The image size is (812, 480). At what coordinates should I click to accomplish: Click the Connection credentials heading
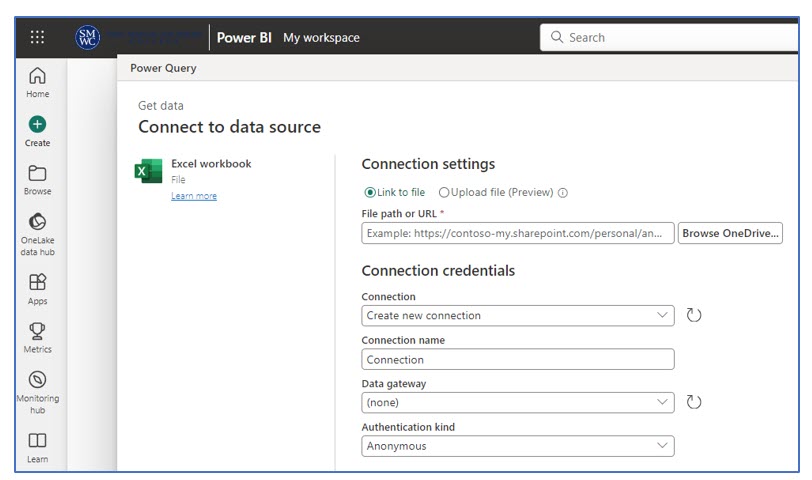(438, 271)
